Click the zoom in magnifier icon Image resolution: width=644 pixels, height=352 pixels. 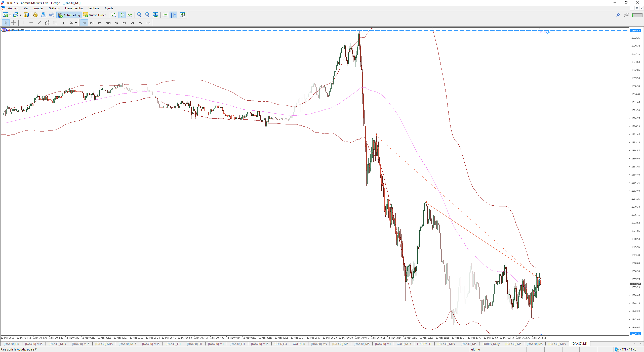[139, 15]
